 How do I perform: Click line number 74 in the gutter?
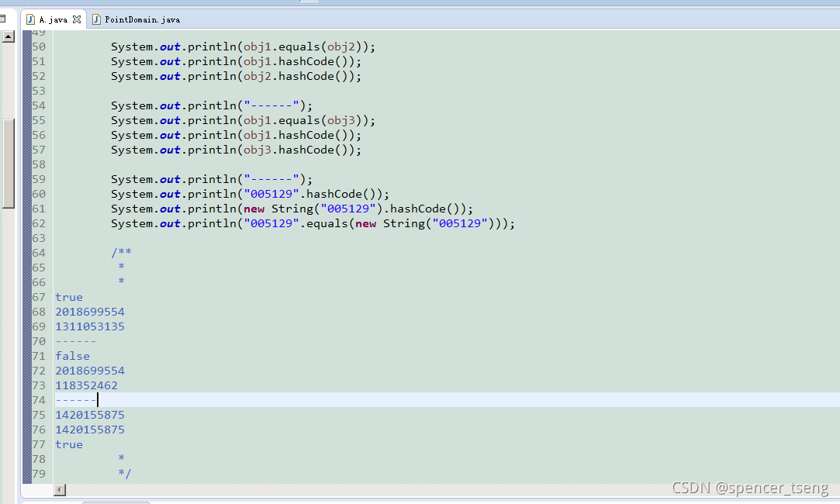pos(38,400)
